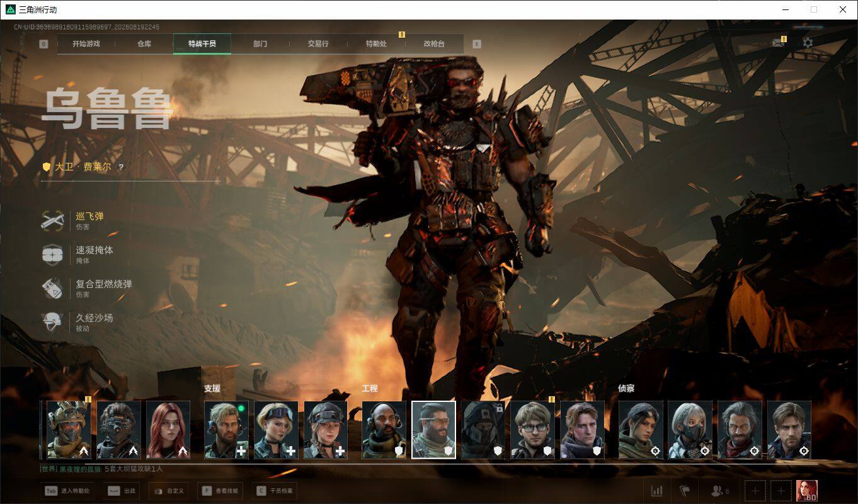Select the 久经沙场 passive skill icon

53,323
